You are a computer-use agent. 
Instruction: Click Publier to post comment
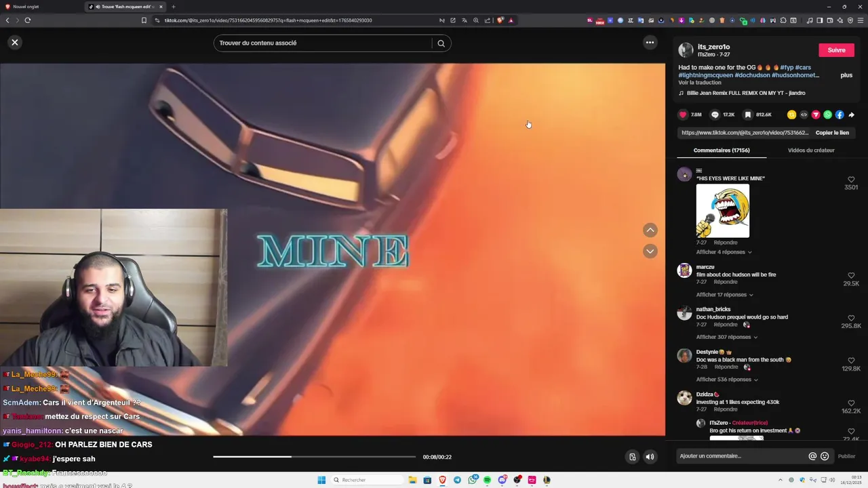(x=846, y=456)
